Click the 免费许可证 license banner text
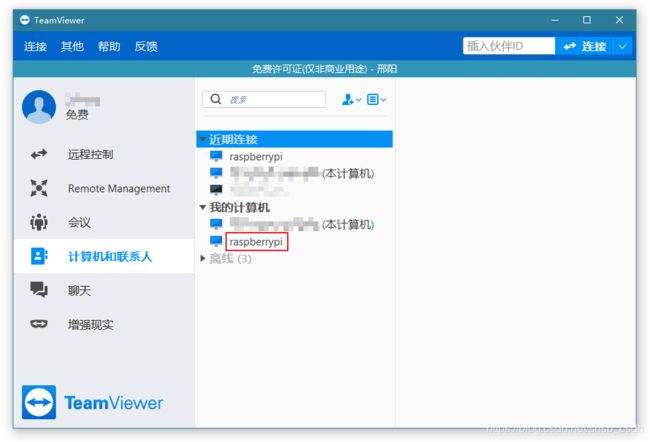Screen dimensions: 650x442 point(324,69)
